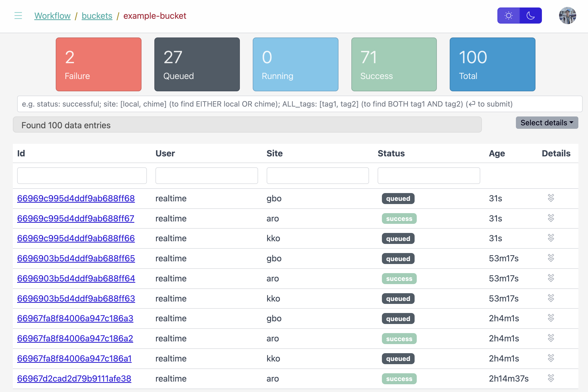Click queued badge in row ending ff66

[398, 239]
